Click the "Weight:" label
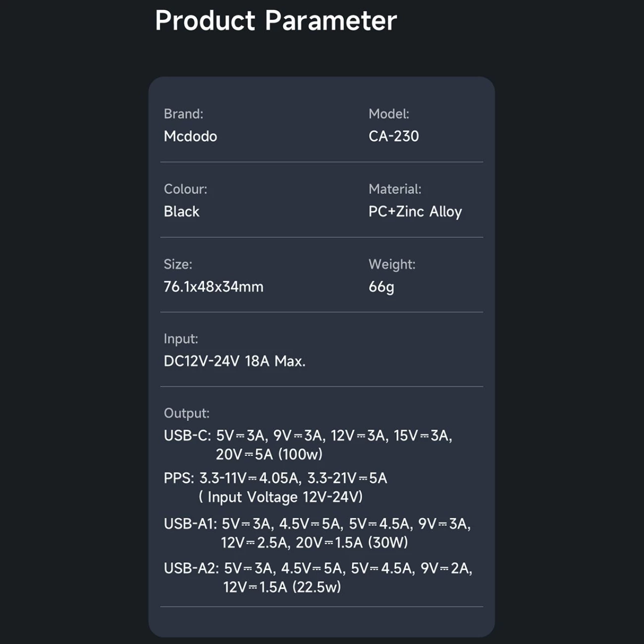The image size is (644, 644). pyautogui.click(x=392, y=265)
